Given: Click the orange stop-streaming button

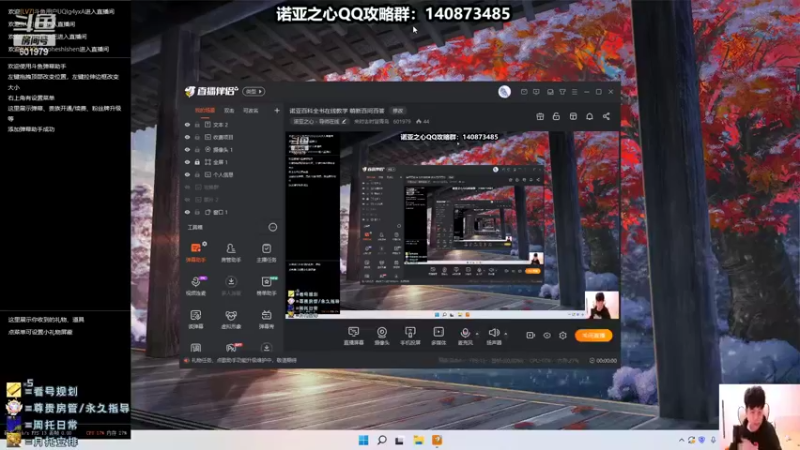Looking at the screenshot, I should [x=593, y=335].
